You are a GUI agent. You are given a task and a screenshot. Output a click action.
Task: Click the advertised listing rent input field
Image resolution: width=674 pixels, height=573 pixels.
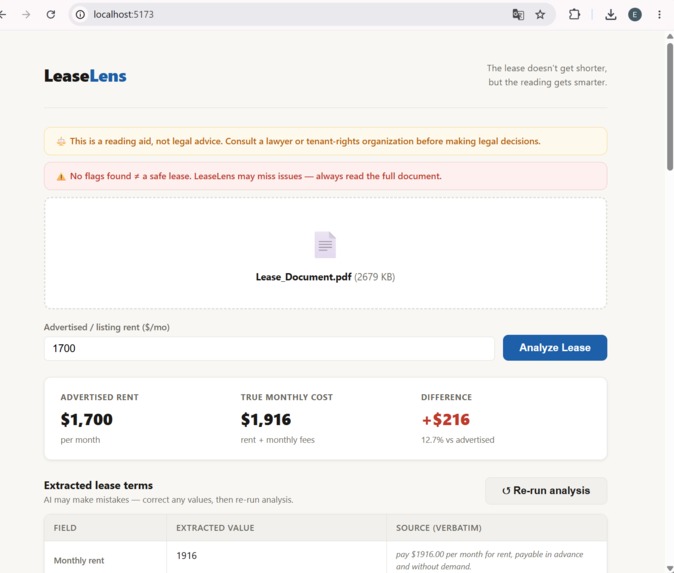pos(269,348)
